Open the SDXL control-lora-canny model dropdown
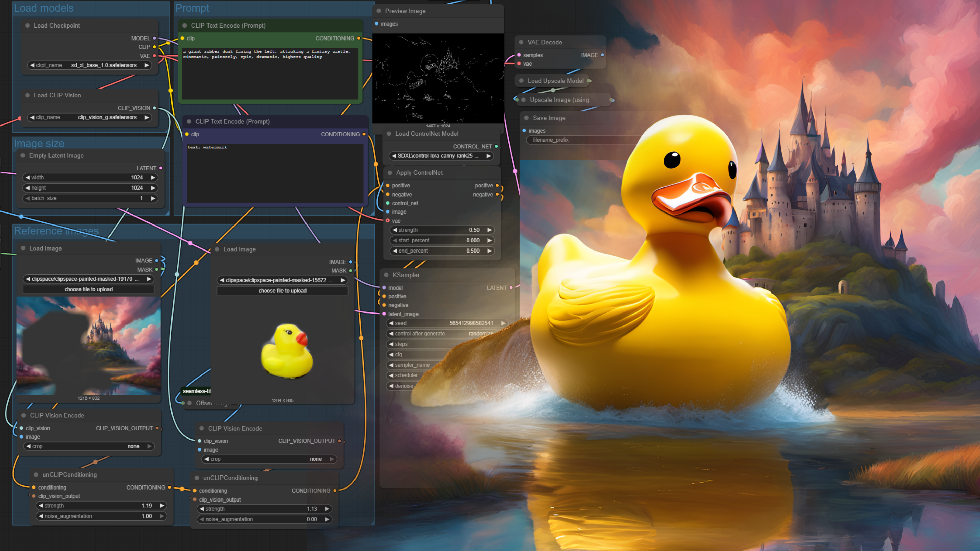The height and width of the screenshot is (551, 980). (441, 156)
